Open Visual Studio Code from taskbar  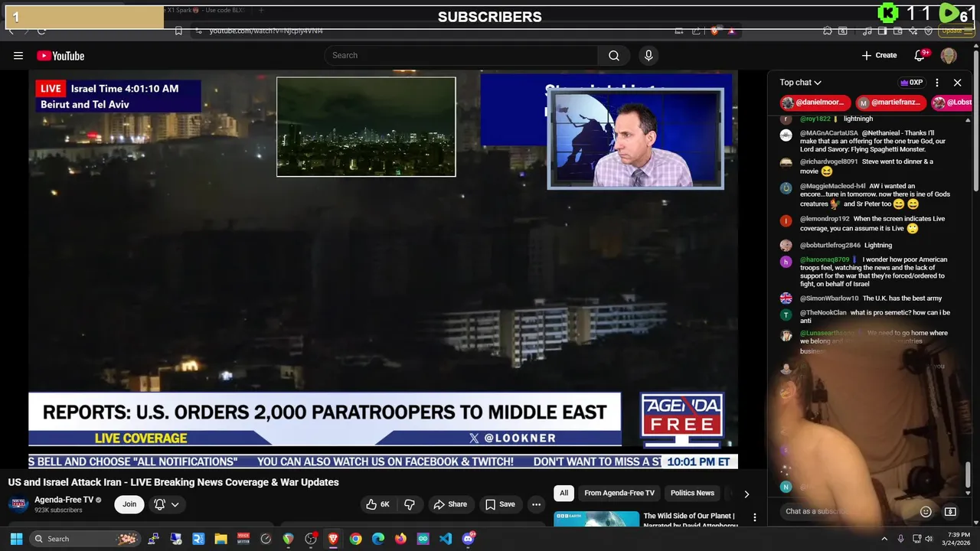446,539
